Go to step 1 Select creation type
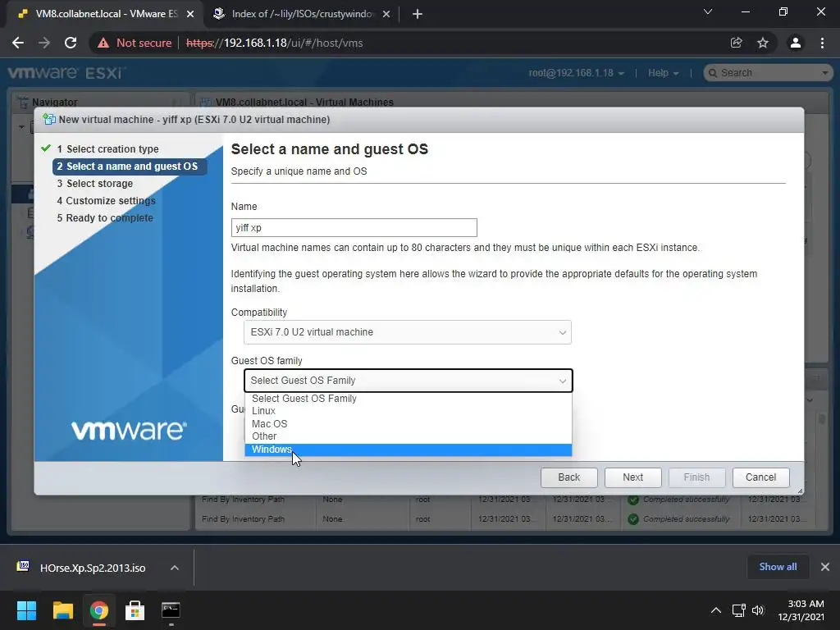Viewport: 840px width, 630px height. coord(107,149)
